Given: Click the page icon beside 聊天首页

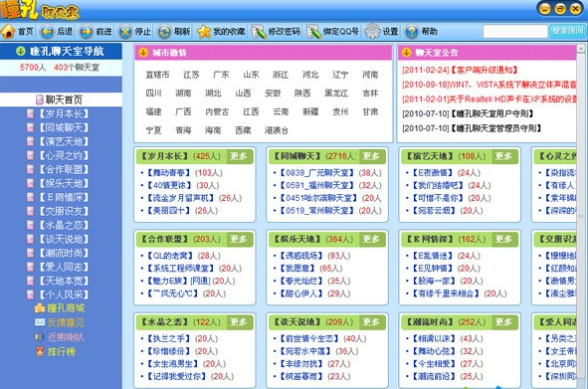Looking at the screenshot, I should 40,99.
